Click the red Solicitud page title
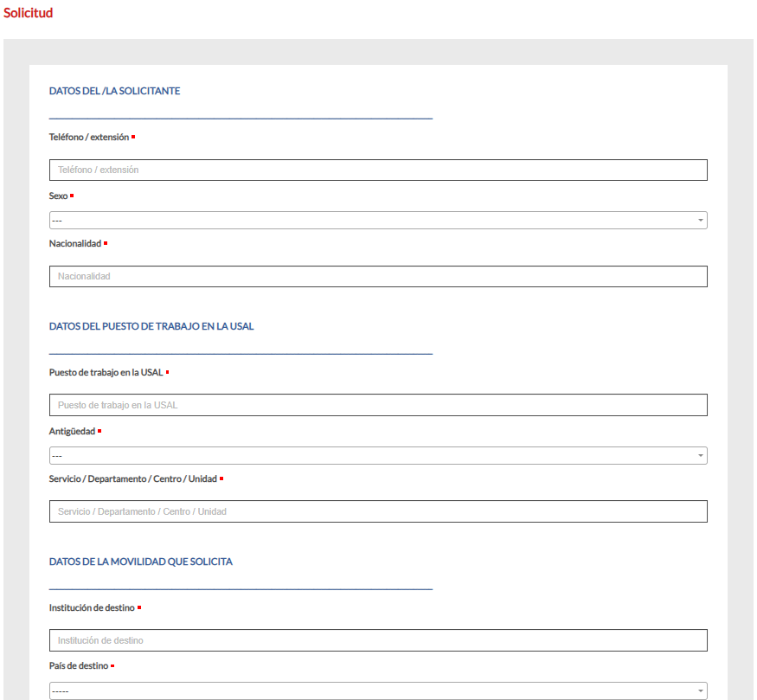 tap(28, 13)
